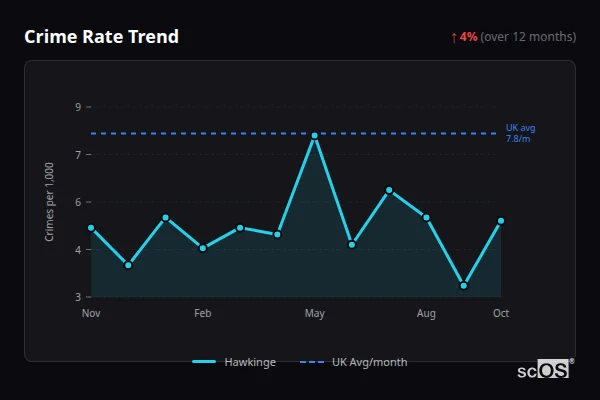The height and width of the screenshot is (400, 600).
Task: Select the April data point
Action: 277,234
